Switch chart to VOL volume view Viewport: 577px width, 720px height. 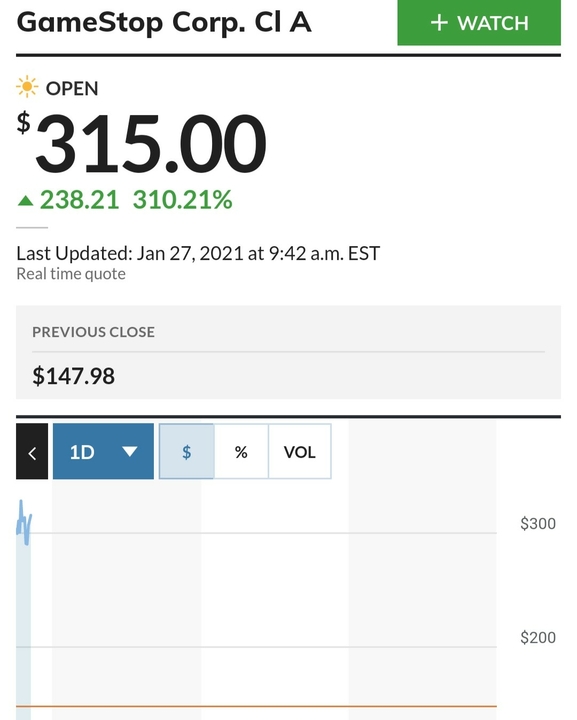click(299, 451)
